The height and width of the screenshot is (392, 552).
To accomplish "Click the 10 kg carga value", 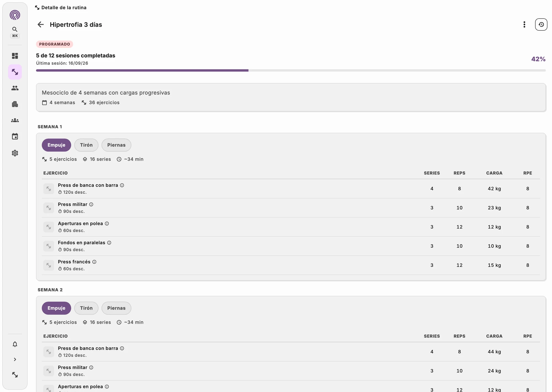I will pos(494,246).
